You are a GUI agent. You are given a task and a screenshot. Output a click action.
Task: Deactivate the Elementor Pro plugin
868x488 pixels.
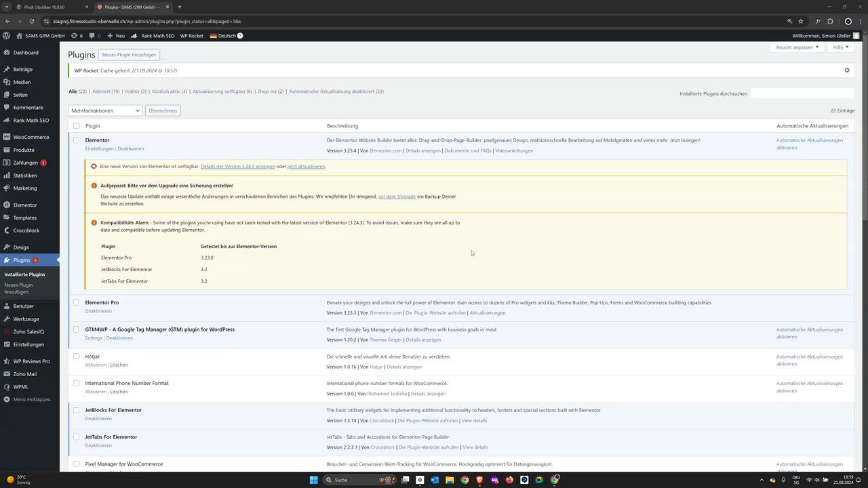coord(98,311)
